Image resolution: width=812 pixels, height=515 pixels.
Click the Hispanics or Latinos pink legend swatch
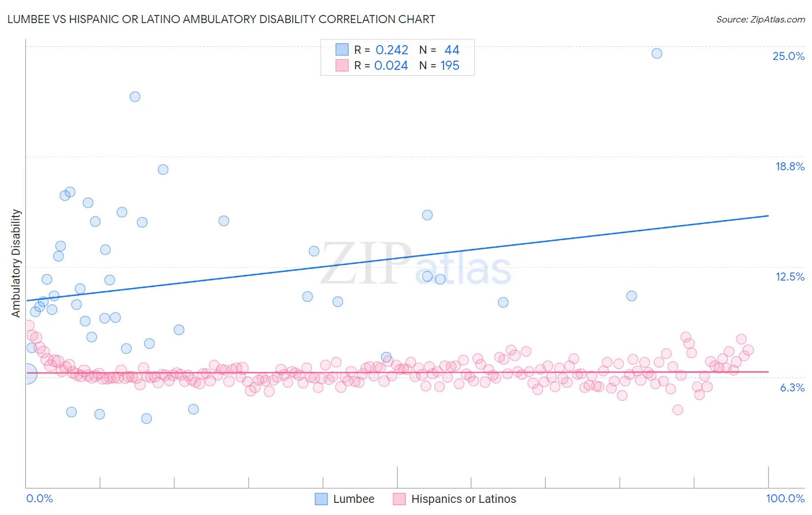[x=399, y=499]
